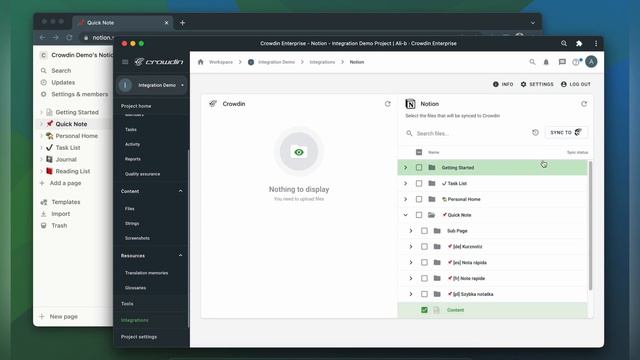Collapse the Quick Note folder
The width and height of the screenshot is (640, 360).
[405, 215]
